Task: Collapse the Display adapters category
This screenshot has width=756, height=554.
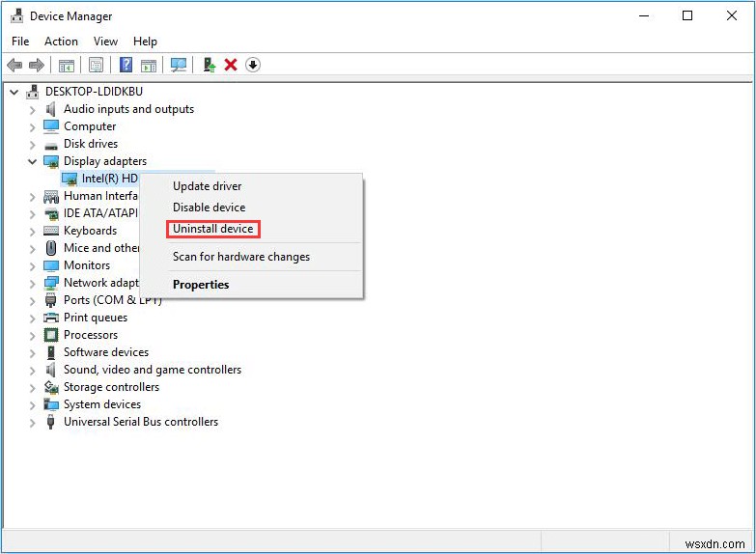Action: click(32, 161)
